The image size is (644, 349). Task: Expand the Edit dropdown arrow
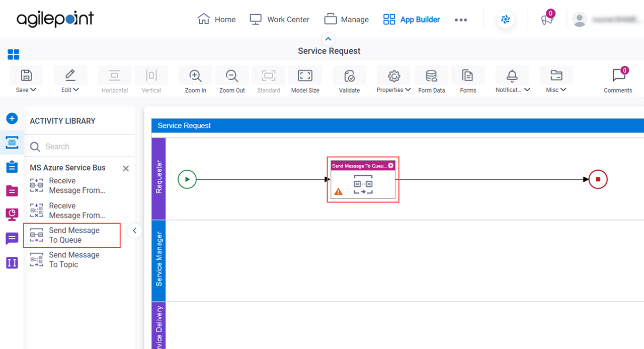coord(76,90)
